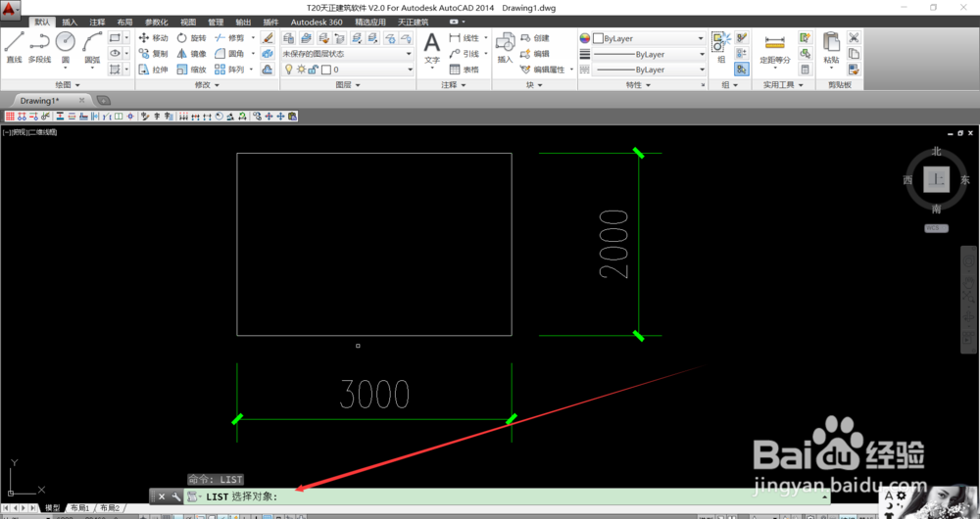Open the 天正建筑 ribbon tab
Screen dimensions: 980x519
[x=414, y=22]
